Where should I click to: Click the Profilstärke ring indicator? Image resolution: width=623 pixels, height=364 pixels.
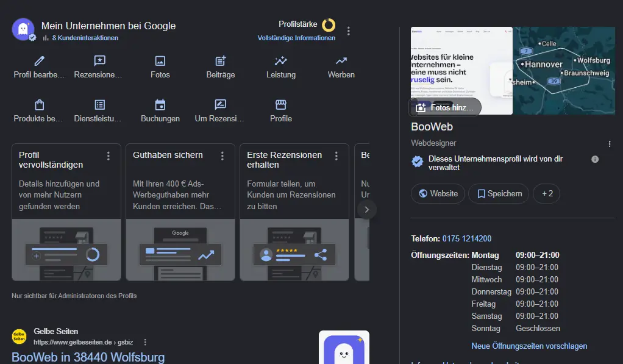click(x=329, y=25)
